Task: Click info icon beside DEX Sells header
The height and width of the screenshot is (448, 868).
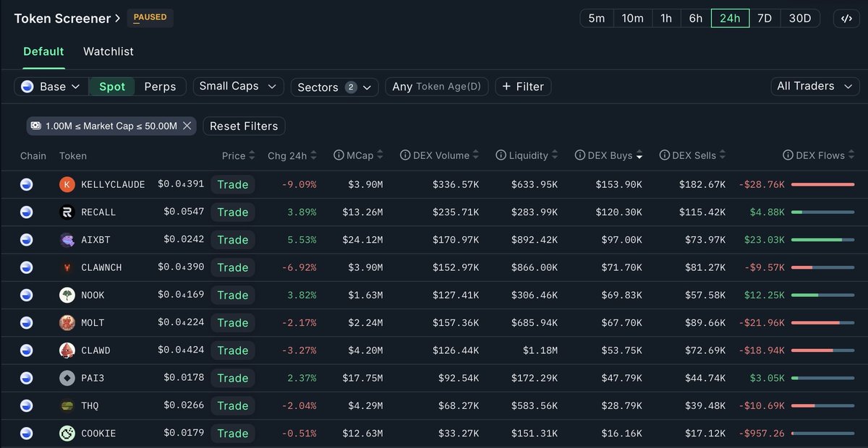Action: click(x=664, y=155)
